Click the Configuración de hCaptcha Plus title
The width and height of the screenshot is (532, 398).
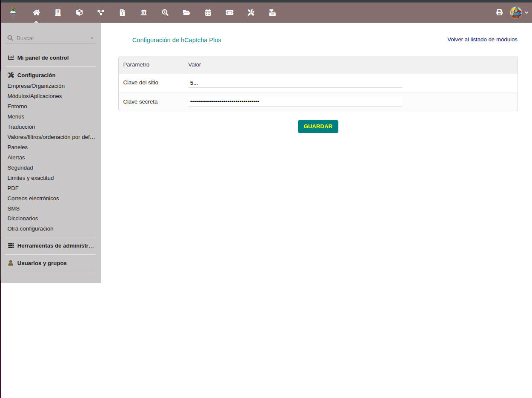(x=177, y=40)
